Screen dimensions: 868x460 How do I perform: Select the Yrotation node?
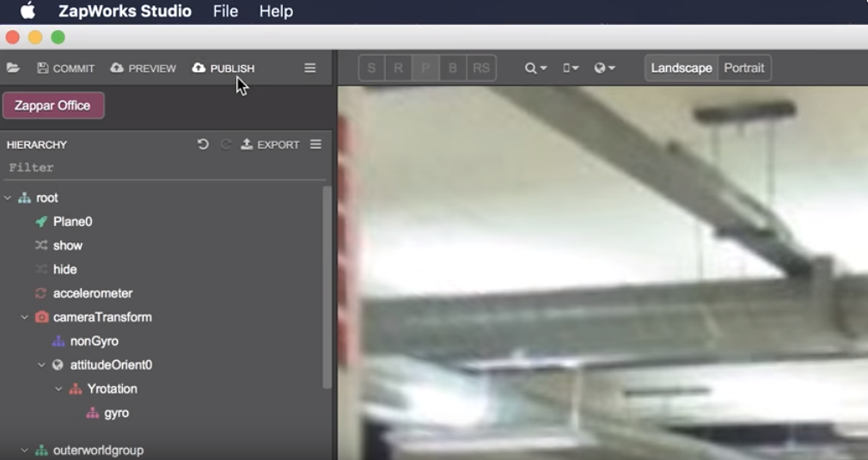(113, 389)
